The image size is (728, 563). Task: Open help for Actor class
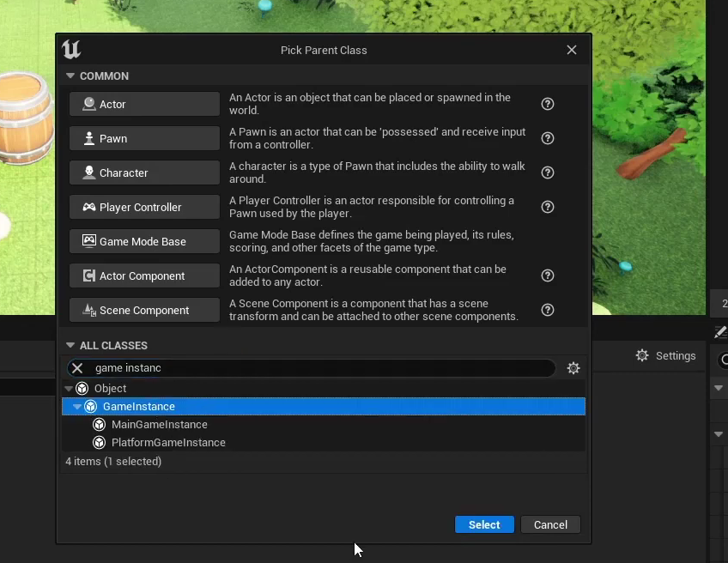[548, 104]
